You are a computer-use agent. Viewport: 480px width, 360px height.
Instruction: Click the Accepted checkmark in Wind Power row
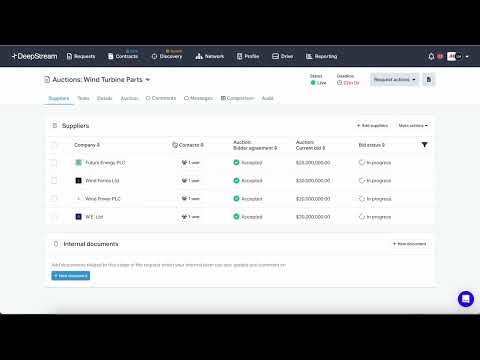pyautogui.click(x=236, y=199)
